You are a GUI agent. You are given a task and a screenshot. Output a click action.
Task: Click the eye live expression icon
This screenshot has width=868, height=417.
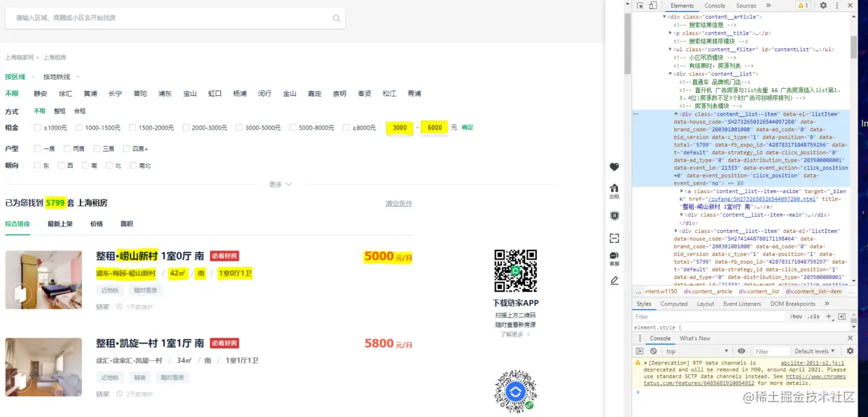741,351
